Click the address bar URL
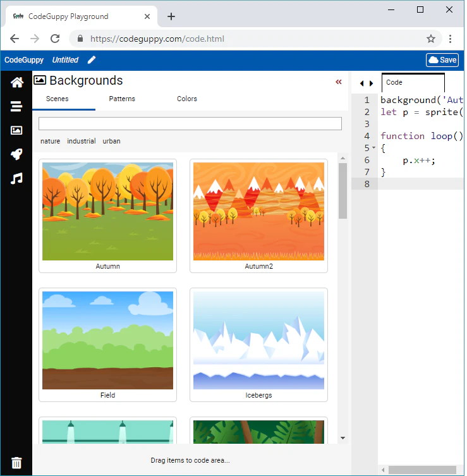 tap(157, 39)
